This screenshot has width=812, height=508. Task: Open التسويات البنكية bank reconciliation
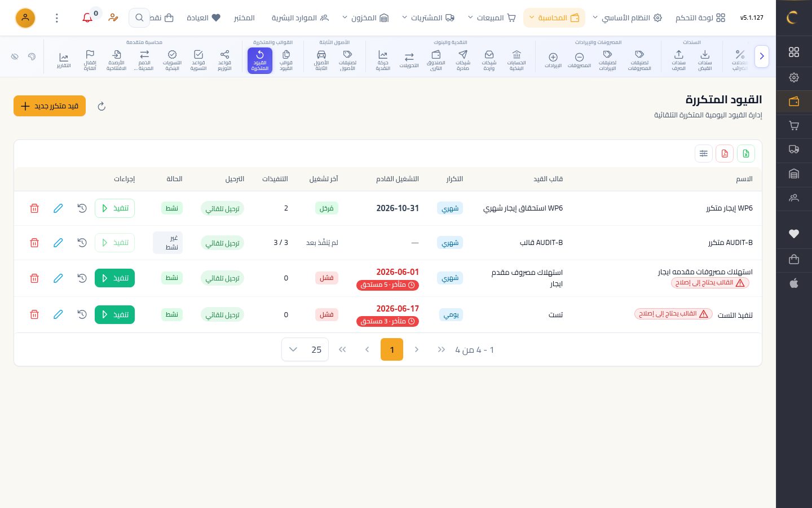[x=172, y=60]
